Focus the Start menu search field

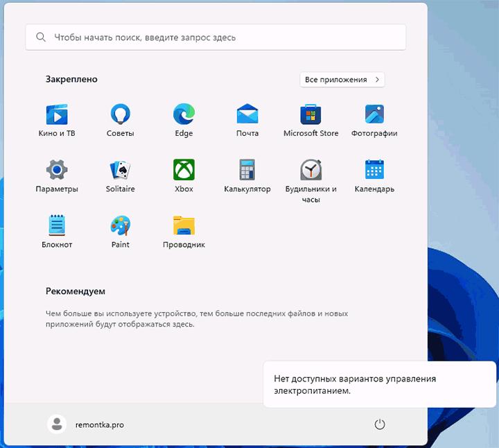pos(216,37)
